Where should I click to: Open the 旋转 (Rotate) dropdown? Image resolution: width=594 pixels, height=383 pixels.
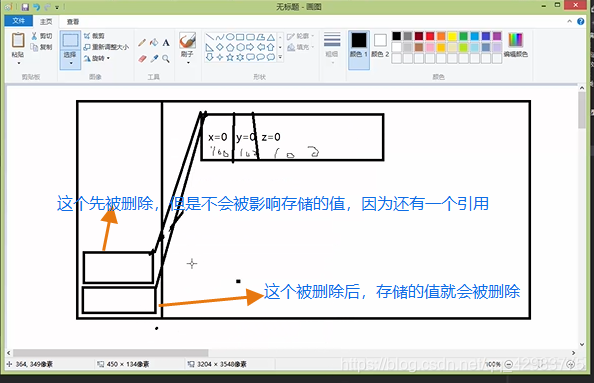point(97,58)
